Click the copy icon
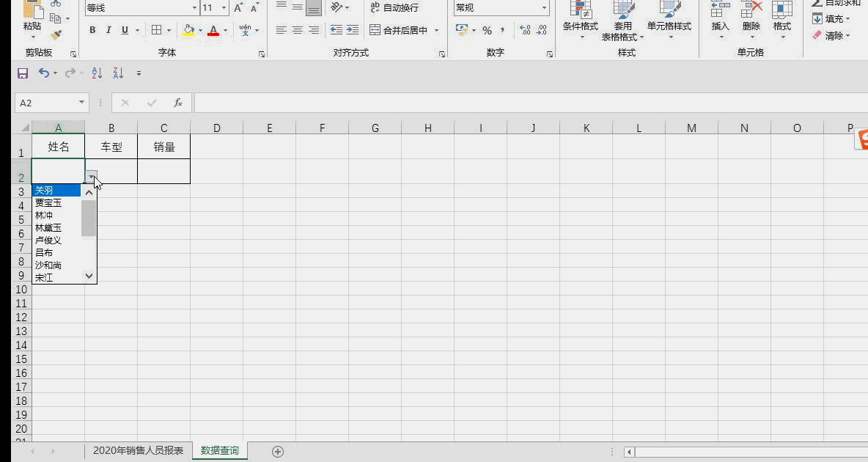 click(56, 18)
